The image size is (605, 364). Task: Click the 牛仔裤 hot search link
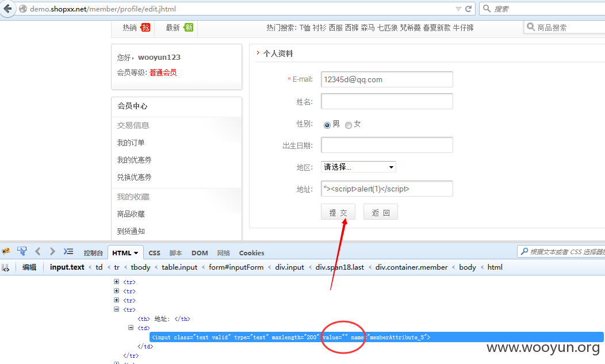click(x=463, y=28)
